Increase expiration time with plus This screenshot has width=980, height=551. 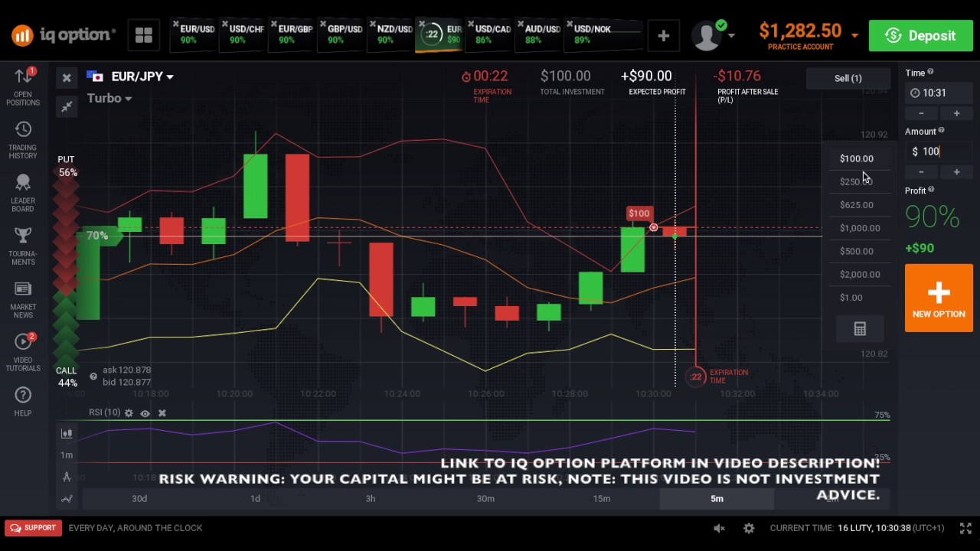click(x=956, y=113)
